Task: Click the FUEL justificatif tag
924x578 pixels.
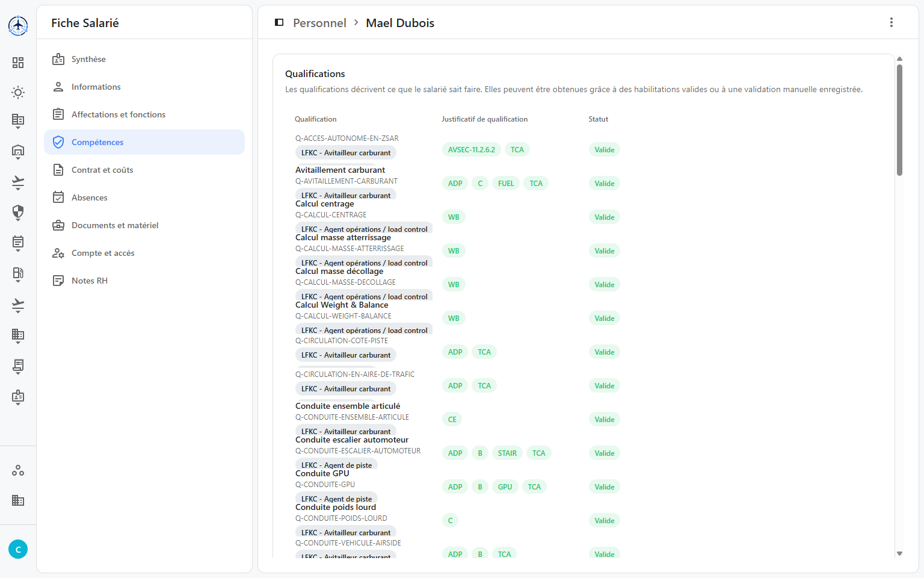Action: (x=506, y=184)
